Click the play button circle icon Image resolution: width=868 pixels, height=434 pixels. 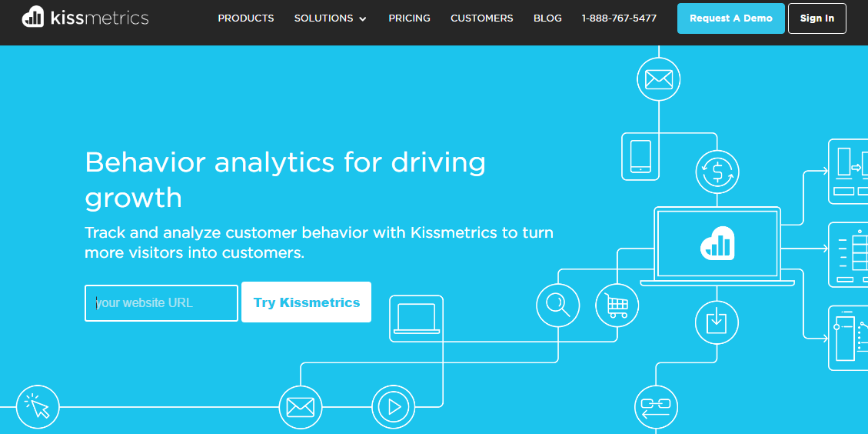coord(393,407)
